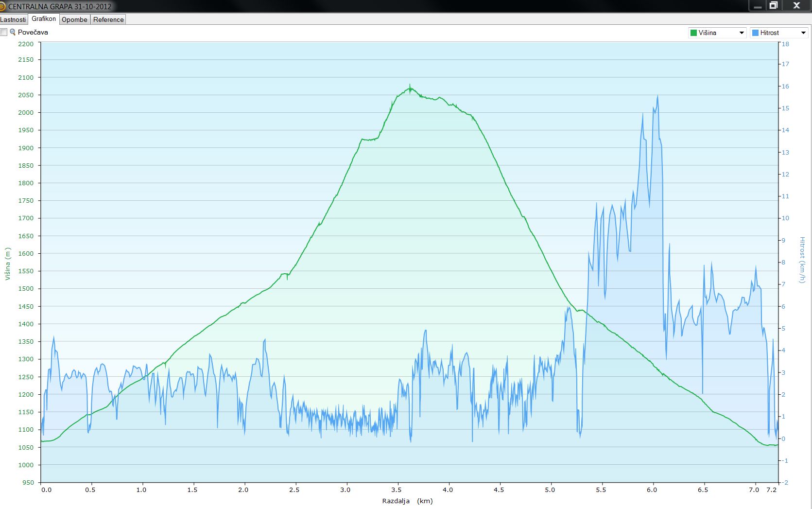This screenshot has width=812, height=509.
Task: Click the magnifier zoom icon beside Povečava
Action: 13,32
